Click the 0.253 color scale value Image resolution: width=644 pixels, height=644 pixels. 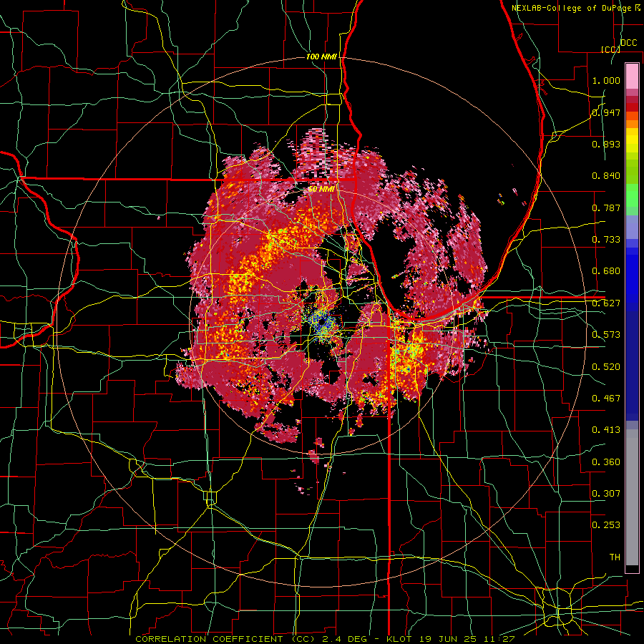pos(606,525)
